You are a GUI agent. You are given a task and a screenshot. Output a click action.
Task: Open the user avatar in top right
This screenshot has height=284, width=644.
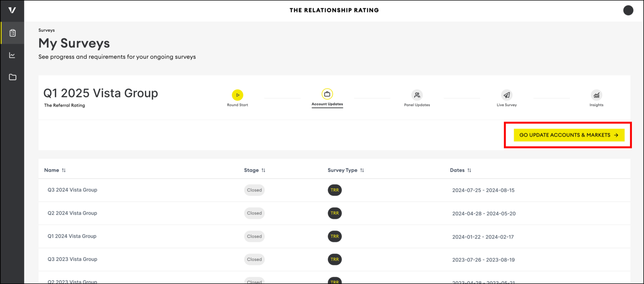pos(628,10)
